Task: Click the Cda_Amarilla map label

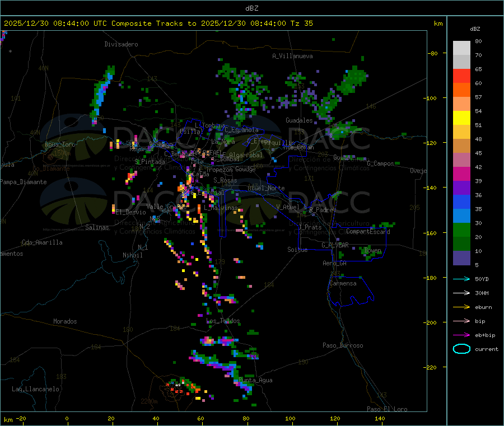Action: [x=42, y=242]
